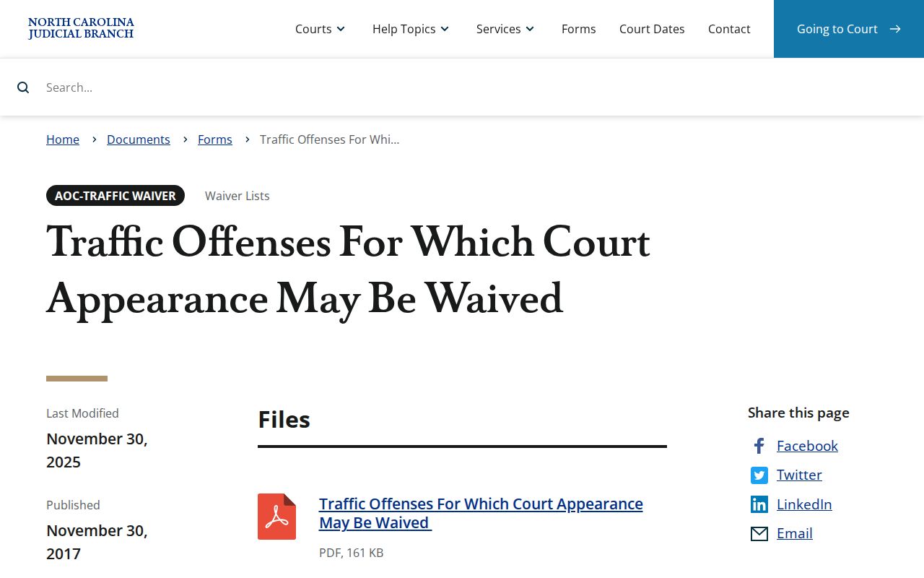Image resolution: width=924 pixels, height=578 pixels.
Task: Share via the Email text link
Action: [795, 533]
